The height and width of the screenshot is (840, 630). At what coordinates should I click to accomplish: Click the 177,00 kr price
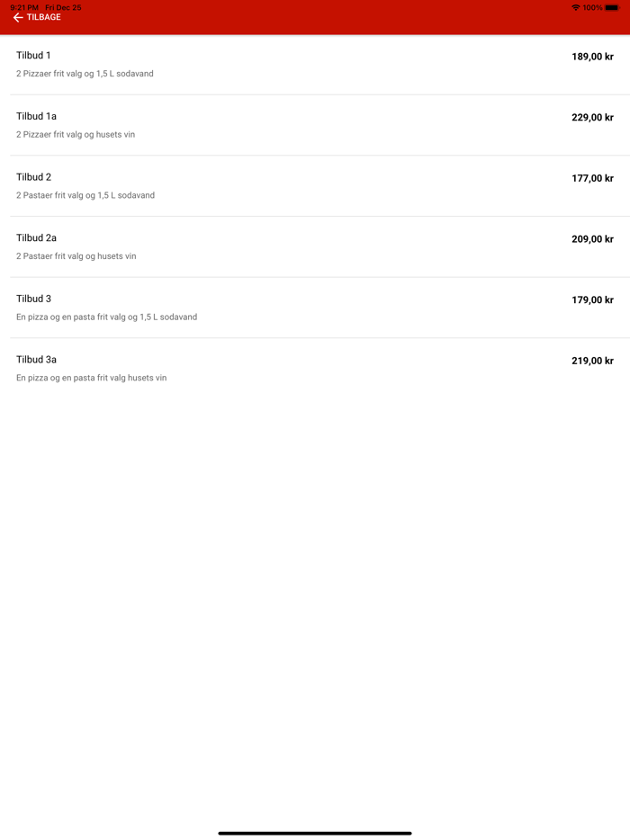592,179
